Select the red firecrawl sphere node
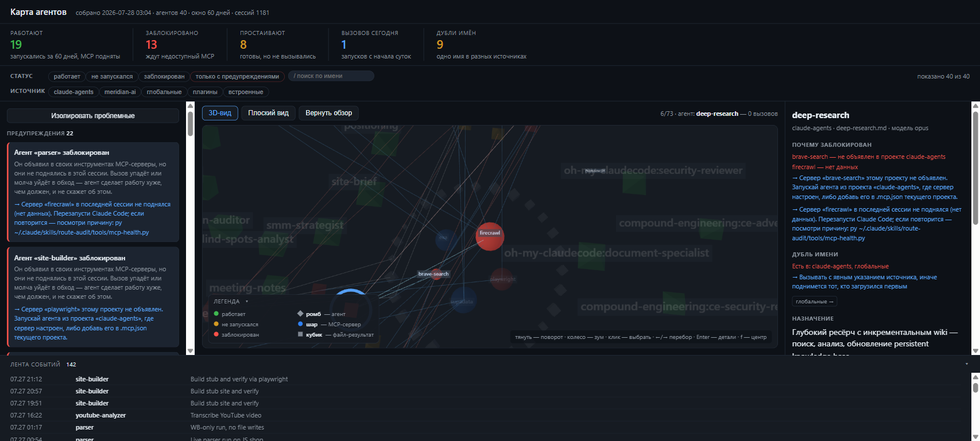980x441 pixels. (x=490, y=236)
